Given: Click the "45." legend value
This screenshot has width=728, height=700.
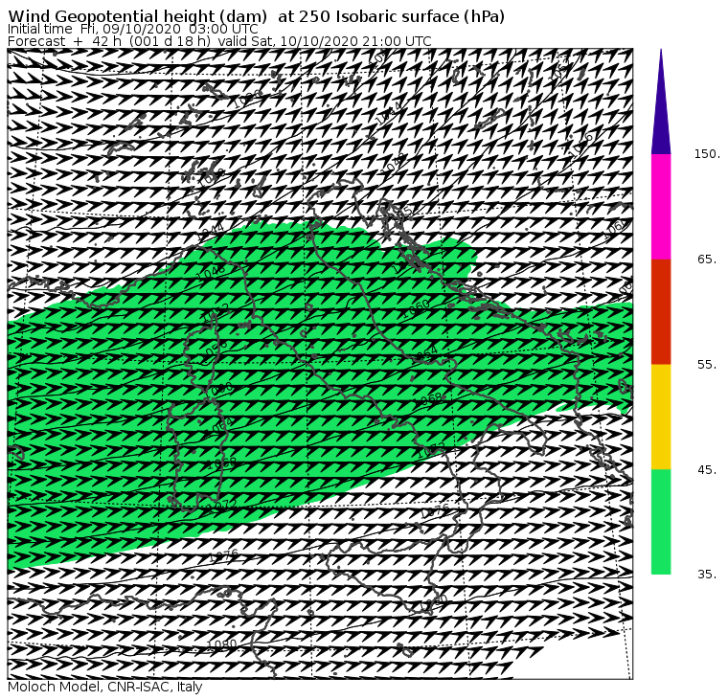Looking at the screenshot, I should [x=708, y=470].
